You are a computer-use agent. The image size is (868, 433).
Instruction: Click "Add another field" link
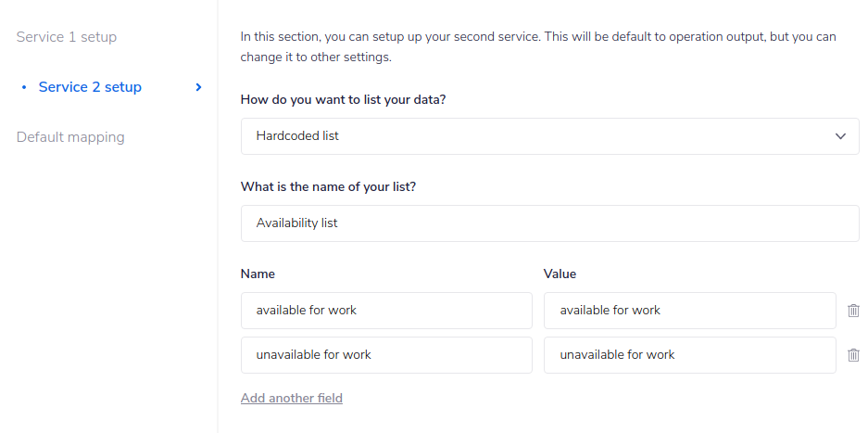click(x=292, y=398)
